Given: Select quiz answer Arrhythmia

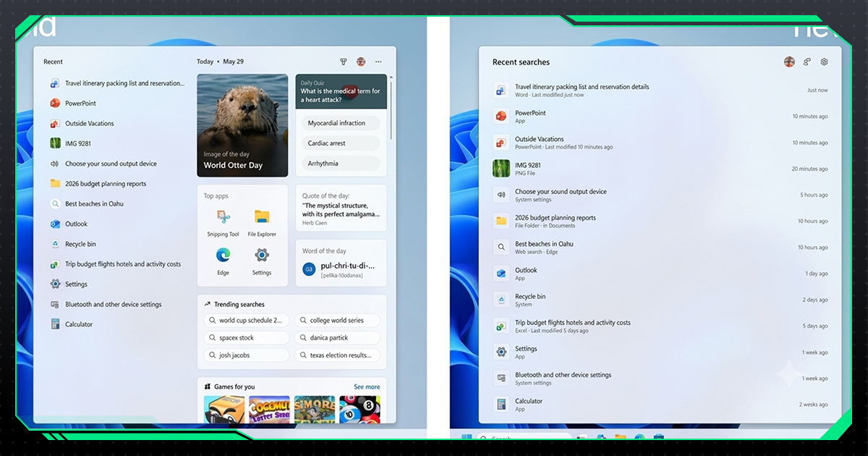Looking at the screenshot, I should (x=341, y=164).
